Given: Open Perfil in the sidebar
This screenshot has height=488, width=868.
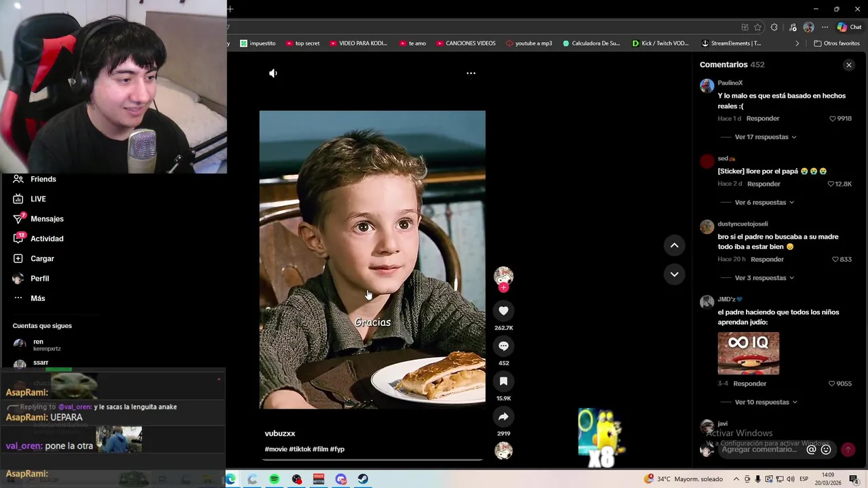Looking at the screenshot, I should 31,279.
